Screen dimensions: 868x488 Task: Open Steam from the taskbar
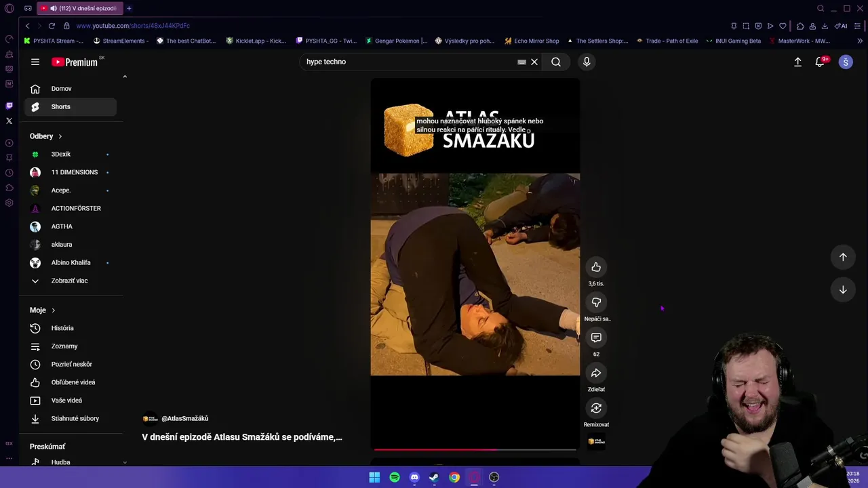click(x=434, y=477)
